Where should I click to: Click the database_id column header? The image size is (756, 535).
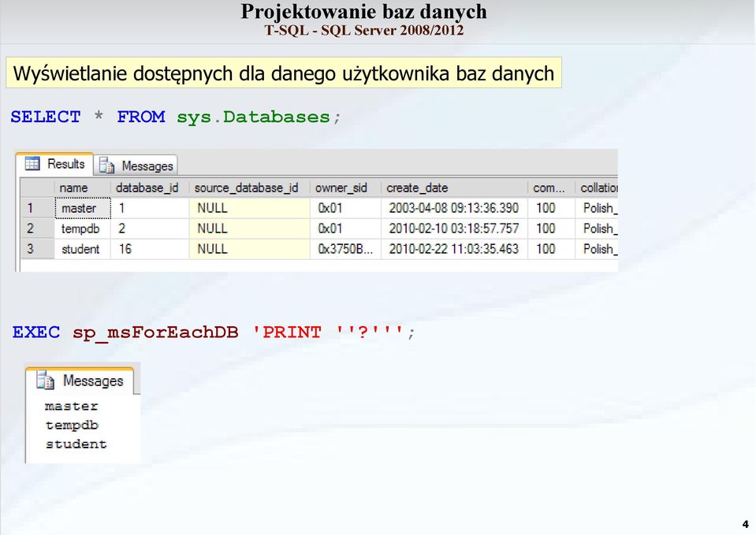(150, 188)
